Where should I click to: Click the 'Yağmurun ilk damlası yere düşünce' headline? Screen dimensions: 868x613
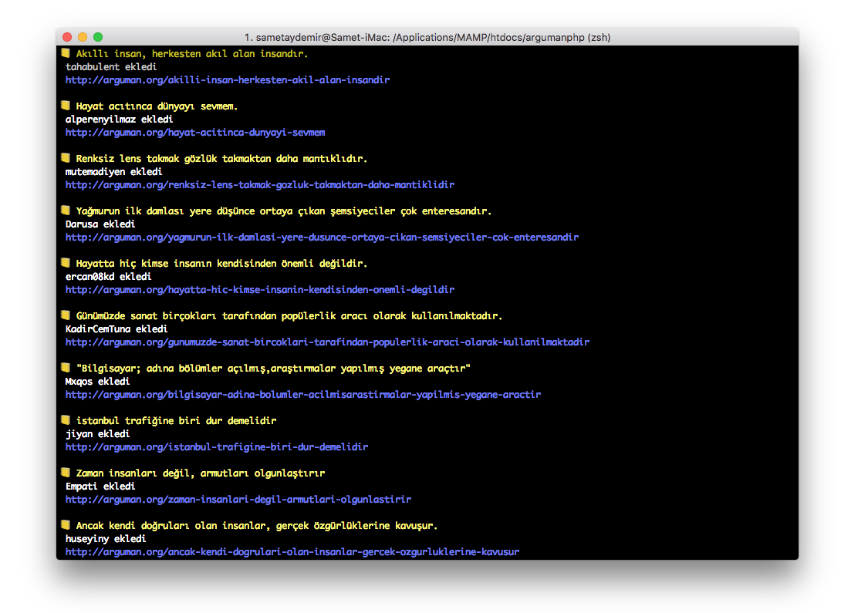284,211
